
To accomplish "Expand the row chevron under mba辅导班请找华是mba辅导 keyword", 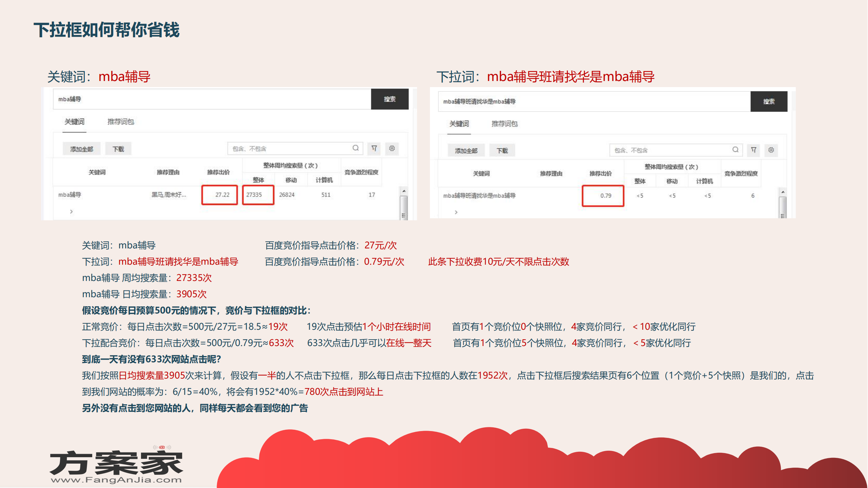I will click(x=456, y=212).
